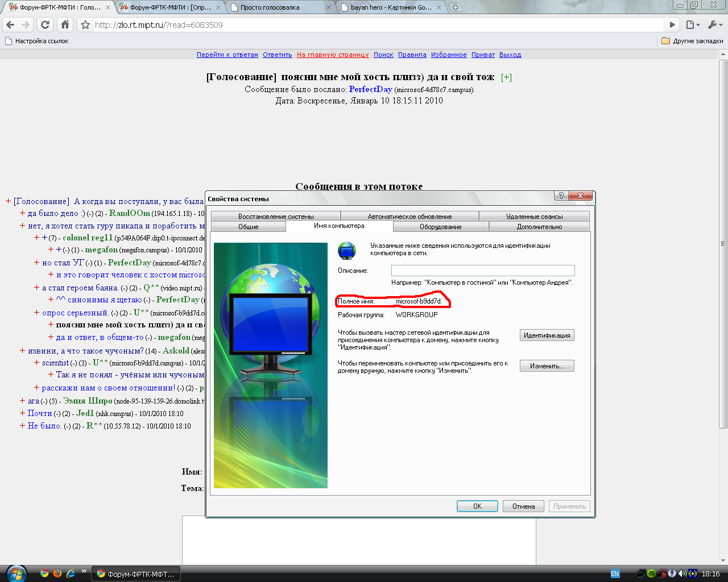
Task: Click the help question mark in dialog
Action: 561,196
